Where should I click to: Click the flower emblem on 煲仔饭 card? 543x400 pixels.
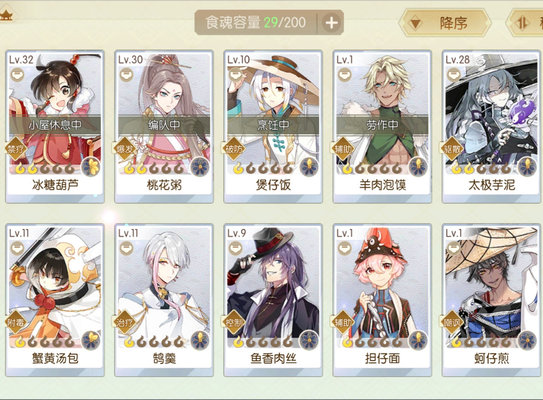coord(309,167)
